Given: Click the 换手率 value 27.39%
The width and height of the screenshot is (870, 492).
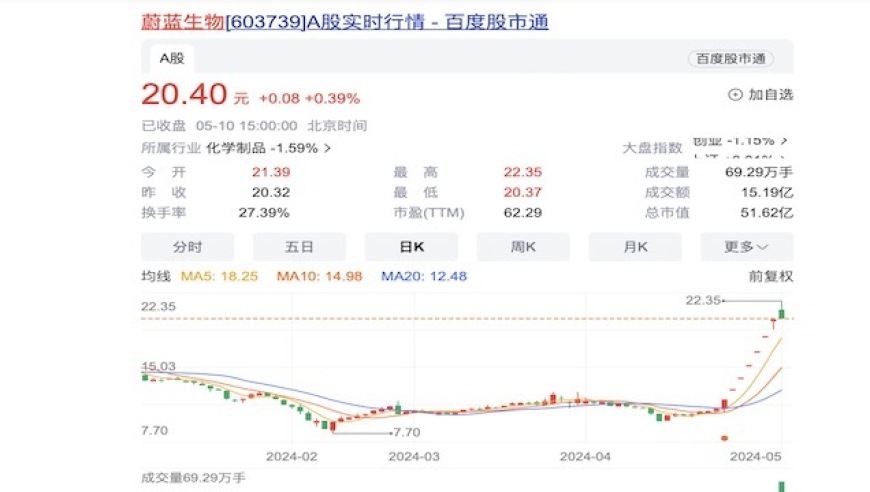Looking at the screenshot, I should 264,213.
